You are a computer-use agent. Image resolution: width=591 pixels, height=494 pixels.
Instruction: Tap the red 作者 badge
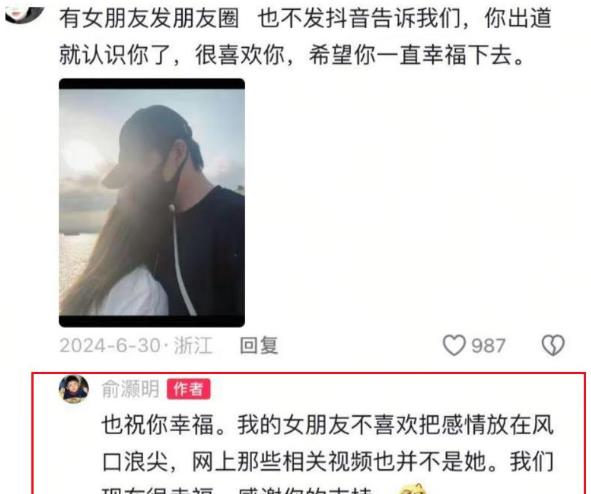[x=188, y=389]
